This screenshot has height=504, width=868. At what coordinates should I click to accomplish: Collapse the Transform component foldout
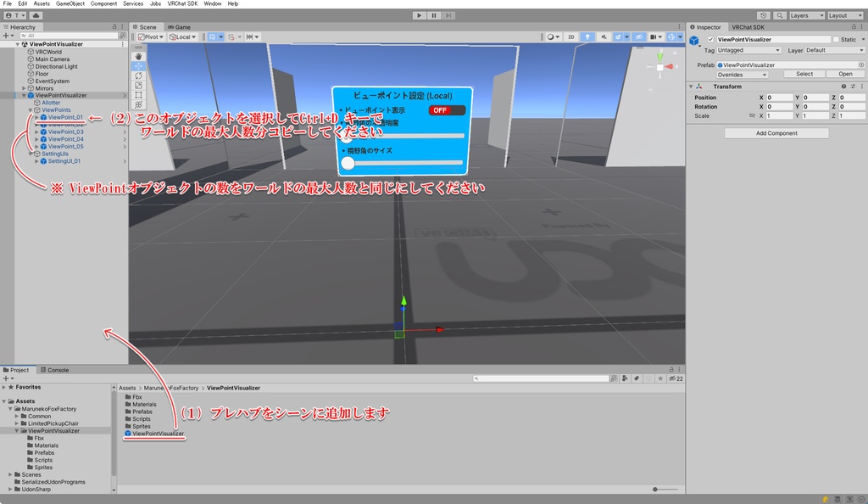coord(691,87)
